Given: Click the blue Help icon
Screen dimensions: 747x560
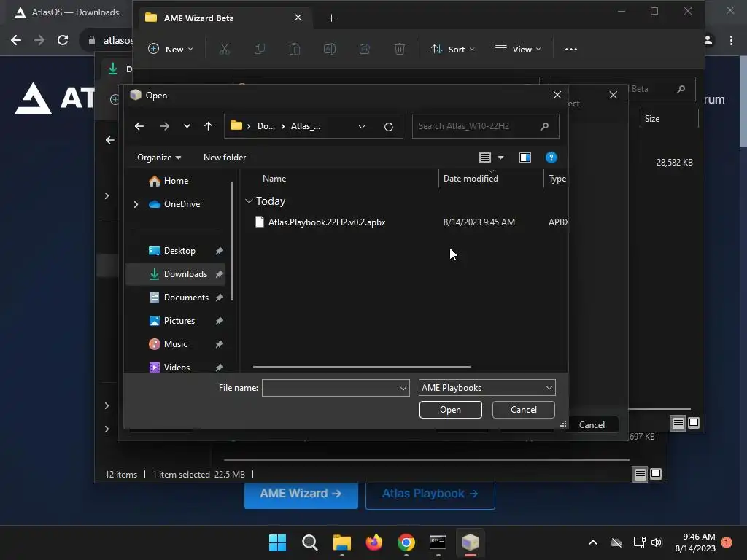Looking at the screenshot, I should [x=551, y=157].
